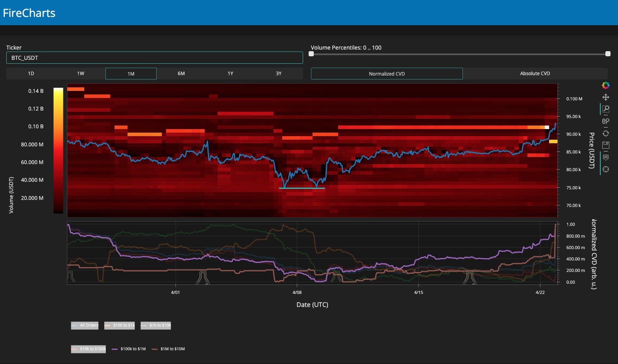The height and width of the screenshot is (364, 618).
Task: Activate the Box Zoom tool
Action: click(605, 109)
